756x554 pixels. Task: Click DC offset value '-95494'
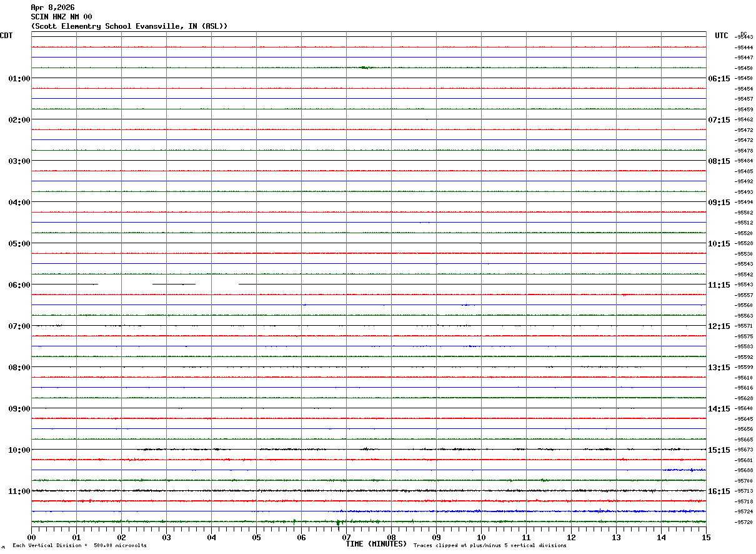coord(744,202)
